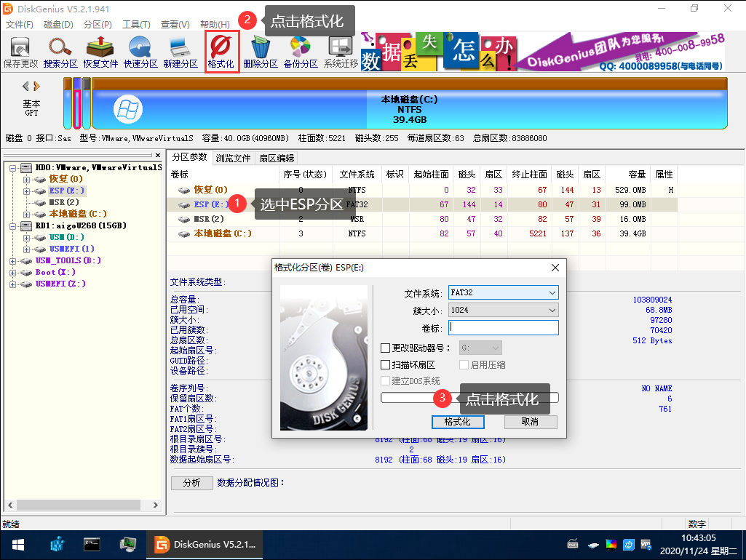Click the keyboard icon in the system tray

[x=573, y=544]
